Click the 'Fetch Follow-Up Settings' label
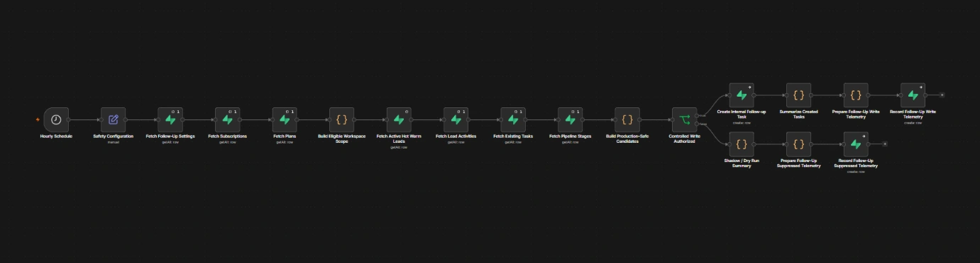Image resolution: width=980 pixels, height=263 pixels. click(x=170, y=136)
